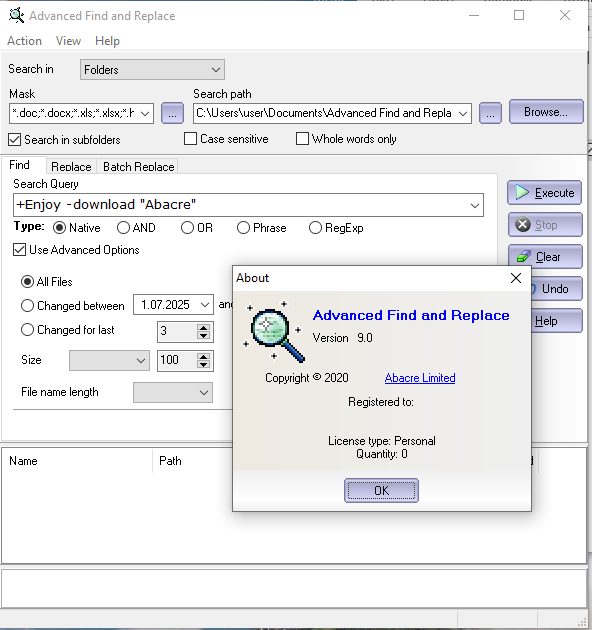Click the green Execute play arrow icon
The width and height of the screenshot is (592, 630).
pyautogui.click(x=522, y=192)
